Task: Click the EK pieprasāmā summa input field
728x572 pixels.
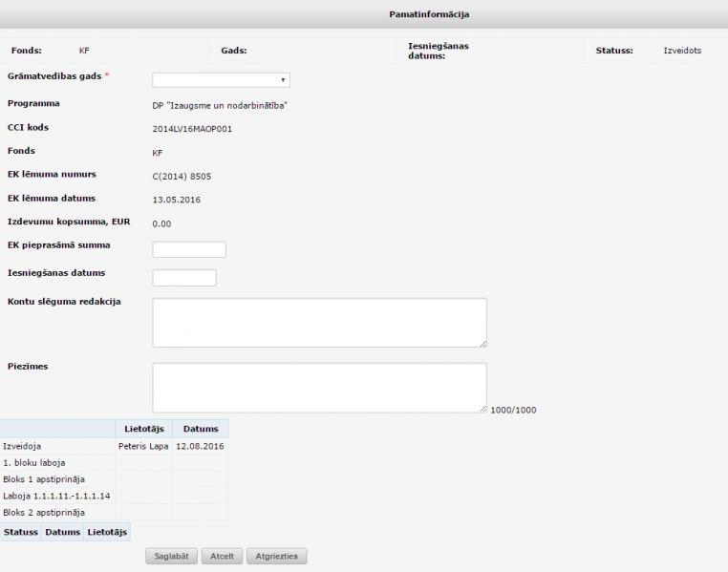Action: [x=189, y=249]
